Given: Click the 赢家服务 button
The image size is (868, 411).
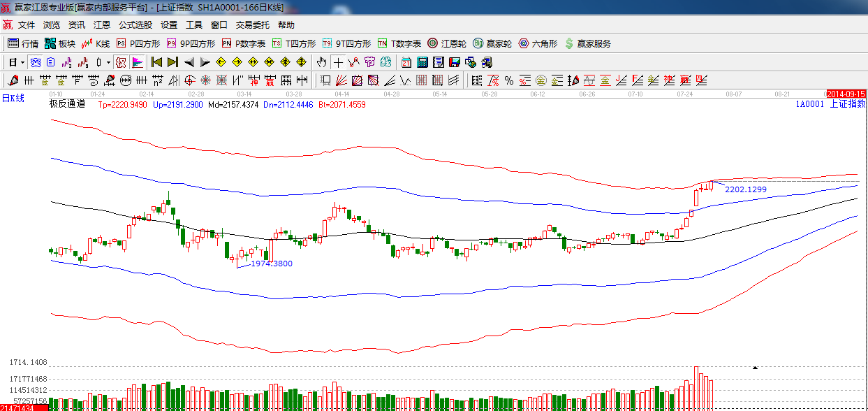Looking at the screenshot, I should click(x=587, y=43).
